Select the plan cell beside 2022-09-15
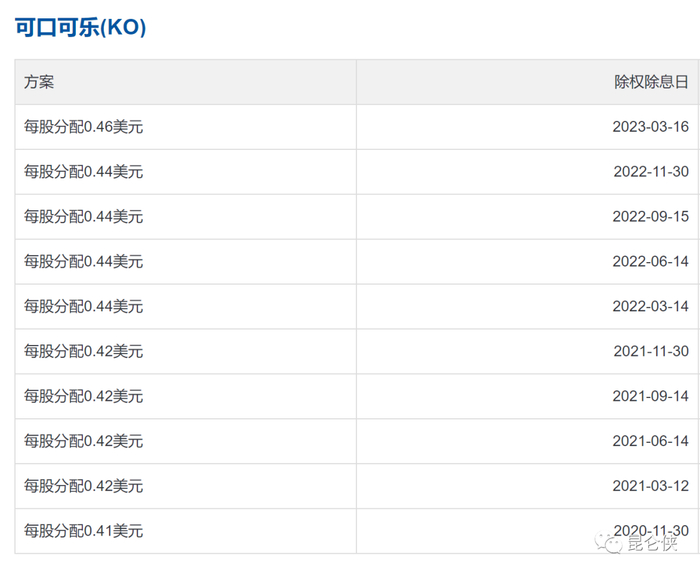The width and height of the screenshot is (700, 574). [x=84, y=217]
